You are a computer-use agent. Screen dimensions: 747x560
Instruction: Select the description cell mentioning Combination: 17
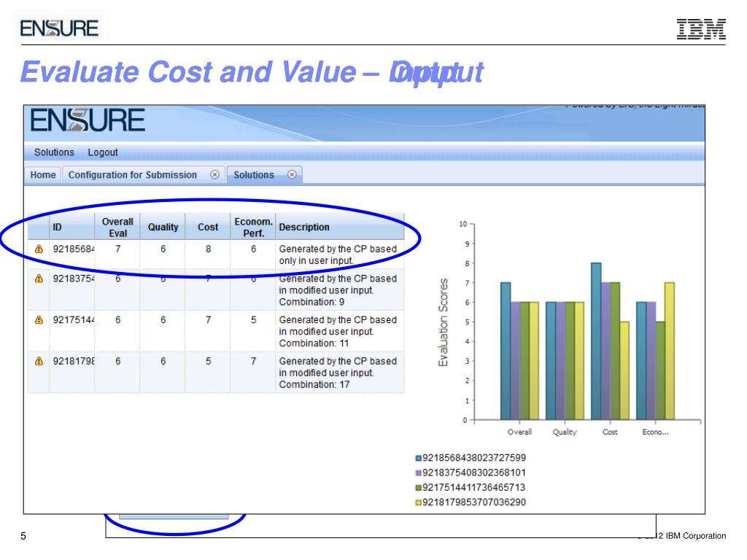coord(338,373)
